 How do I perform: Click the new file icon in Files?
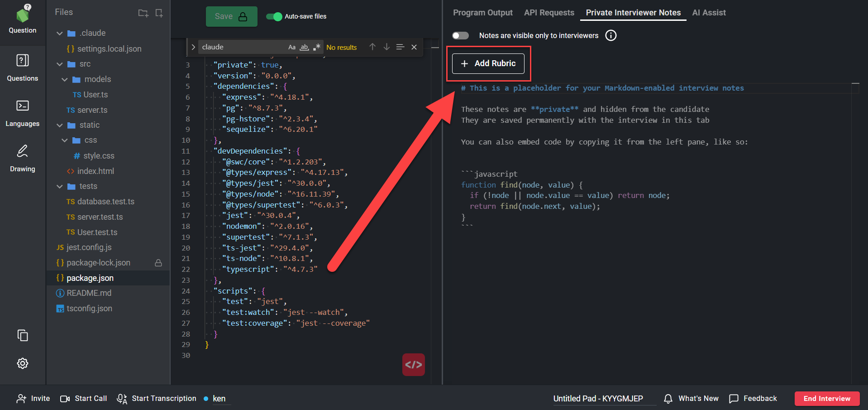pos(159,13)
